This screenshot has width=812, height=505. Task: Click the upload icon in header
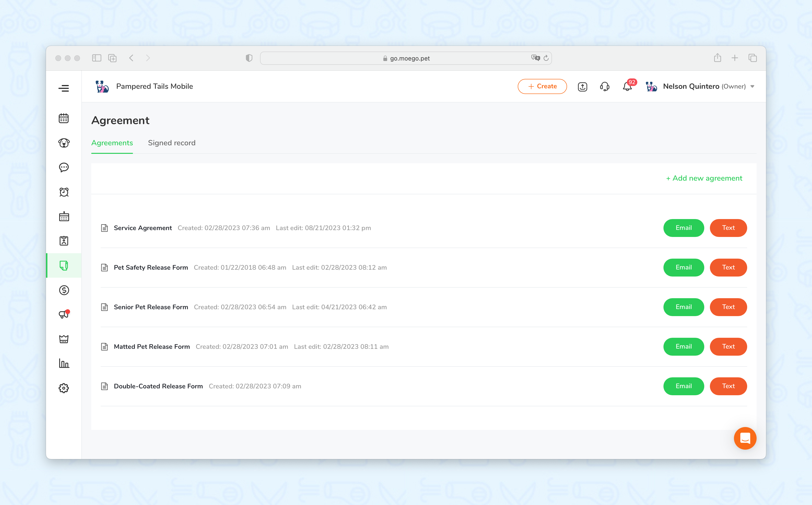[x=582, y=87]
